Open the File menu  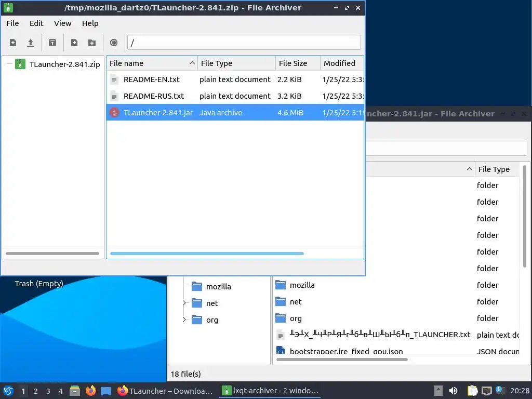(x=12, y=23)
